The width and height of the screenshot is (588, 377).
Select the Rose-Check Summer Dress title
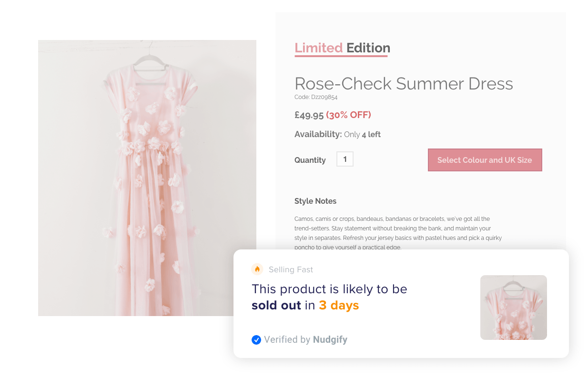(404, 84)
